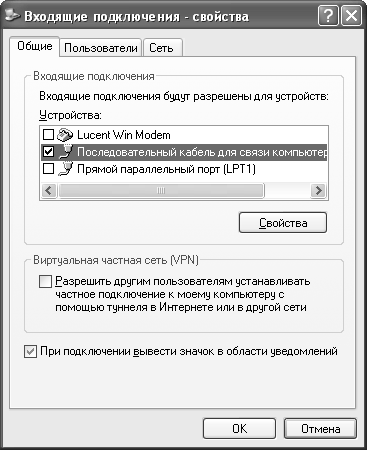Confirm with the OK button
Image resolution: width=367 pixels, height=450 pixels.
point(239,429)
